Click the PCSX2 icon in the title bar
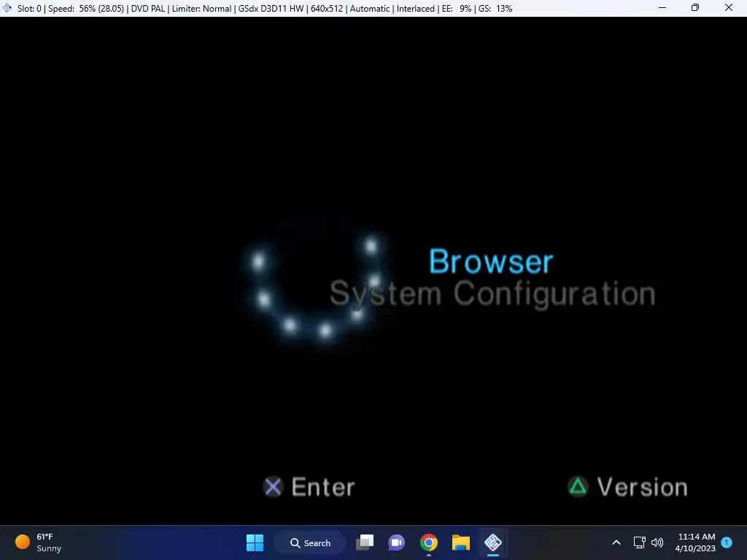Viewport: 747px width, 560px height. [7, 8]
